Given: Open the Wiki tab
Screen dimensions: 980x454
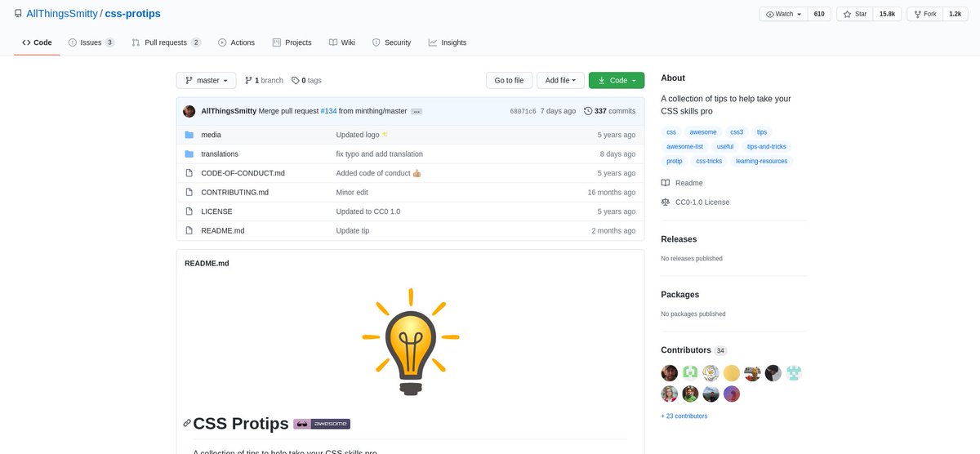Looking at the screenshot, I should 342,42.
